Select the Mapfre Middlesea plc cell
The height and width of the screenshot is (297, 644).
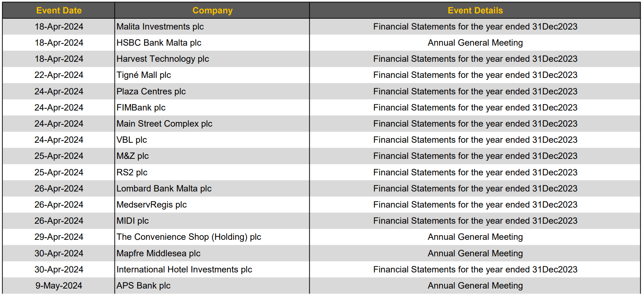(212, 254)
